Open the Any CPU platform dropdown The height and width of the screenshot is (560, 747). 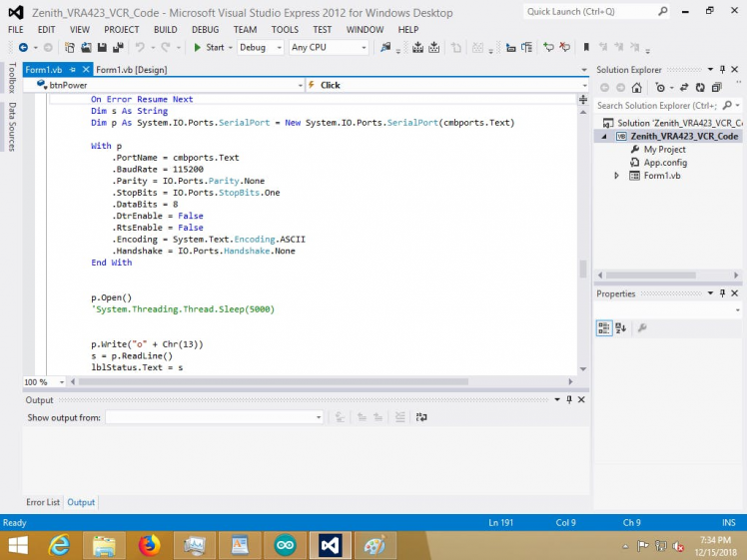point(328,47)
